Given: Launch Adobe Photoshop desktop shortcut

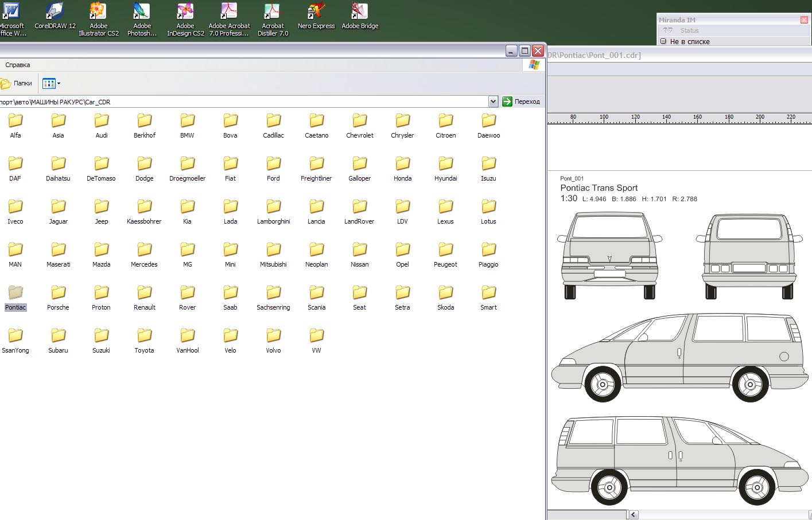Looking at the screenshot, I should 142,19.
